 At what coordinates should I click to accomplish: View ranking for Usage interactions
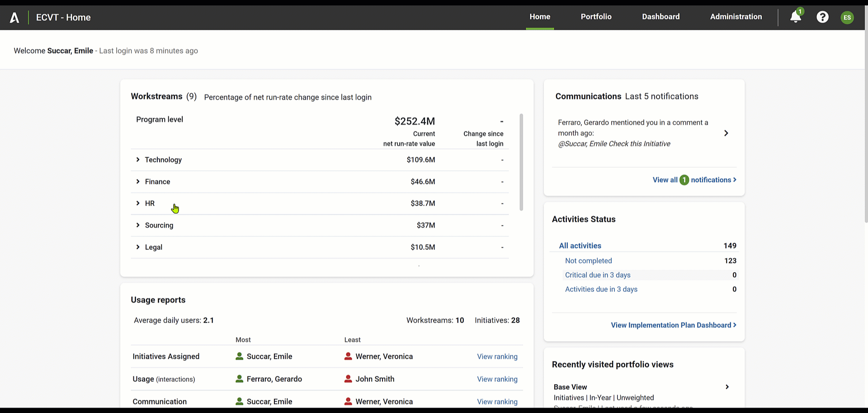[x=497, y=379]
